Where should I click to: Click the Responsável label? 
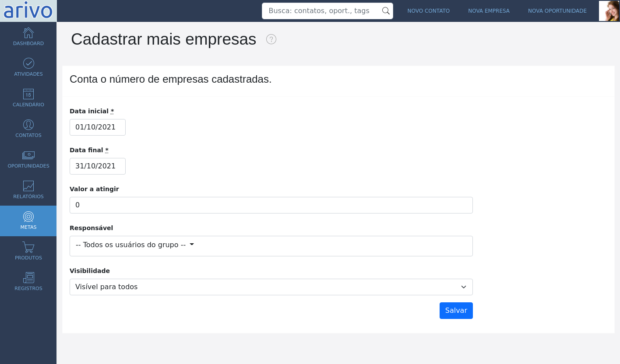(91, 228)
